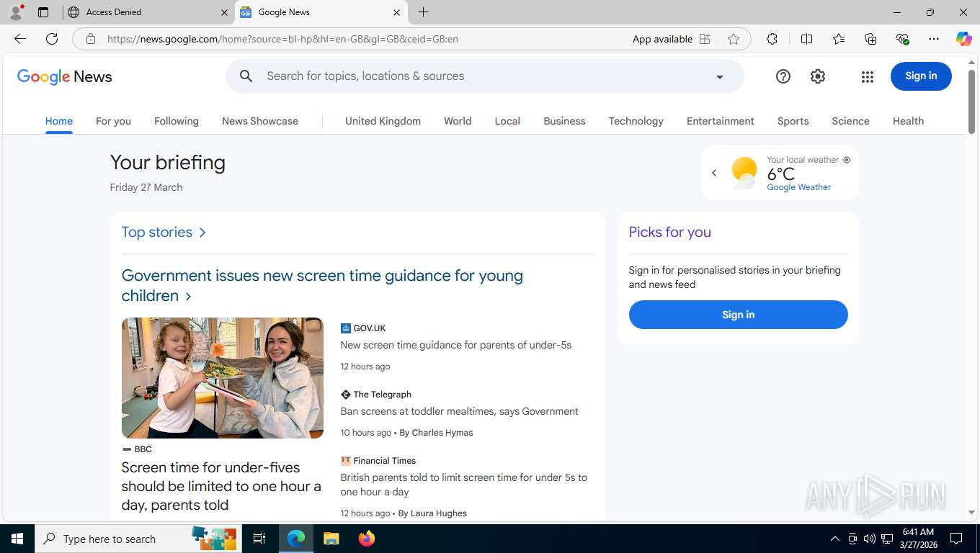
Task: Expand Top stories chevron
Action: tap(202, 233)
